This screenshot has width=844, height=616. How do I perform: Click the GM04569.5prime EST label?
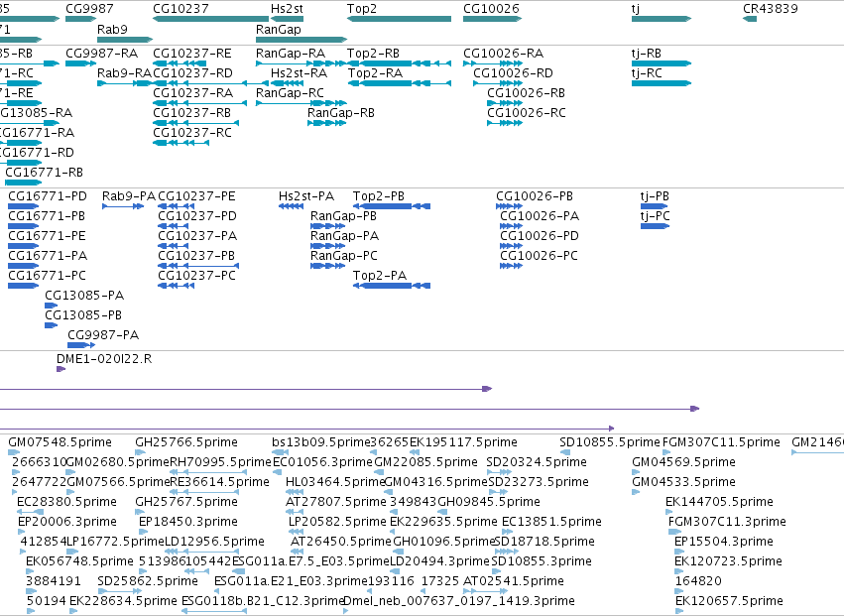click(683, 462)
